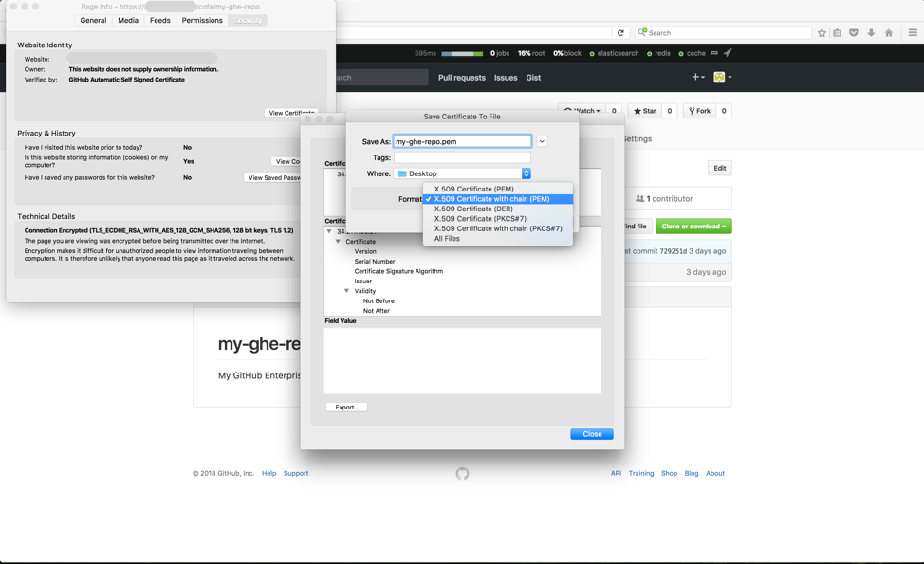Select the Issuer field
The image size is (924, 564).
pos(363,282)
